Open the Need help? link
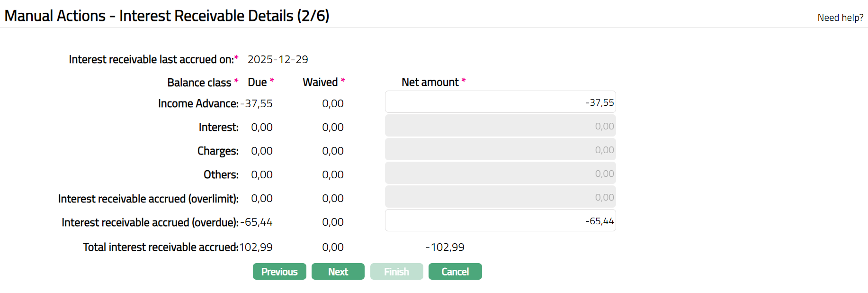Screen dimensions: 868x293 click(840, 18)
